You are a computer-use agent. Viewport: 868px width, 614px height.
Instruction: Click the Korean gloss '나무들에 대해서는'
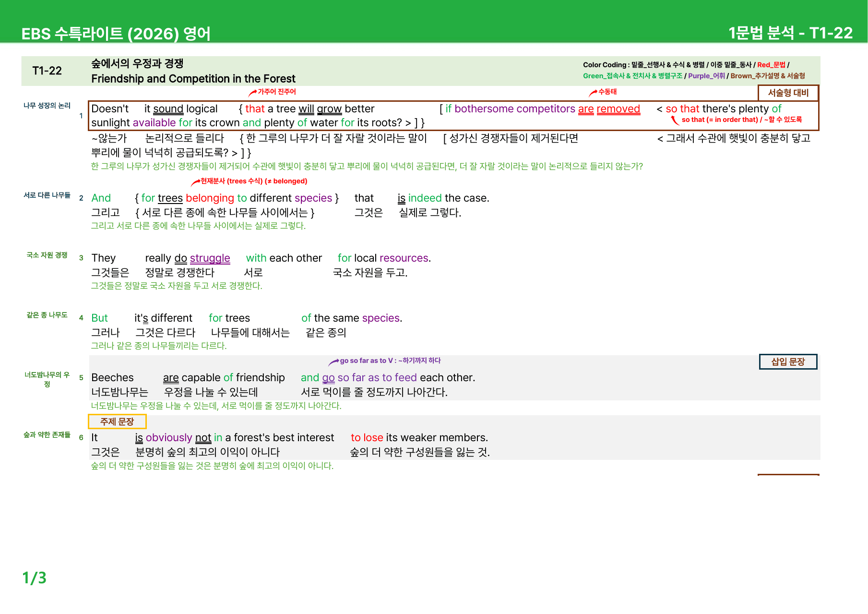point(250,333)
